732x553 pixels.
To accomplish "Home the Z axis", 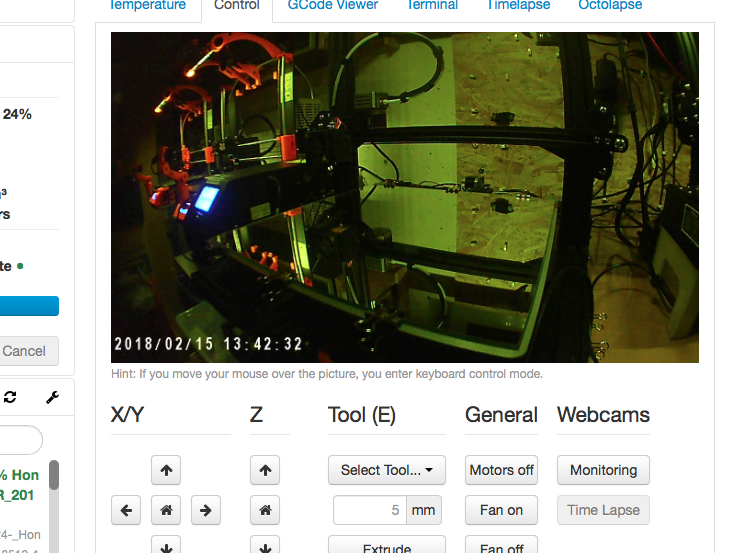I will click(x=265, y=510).
